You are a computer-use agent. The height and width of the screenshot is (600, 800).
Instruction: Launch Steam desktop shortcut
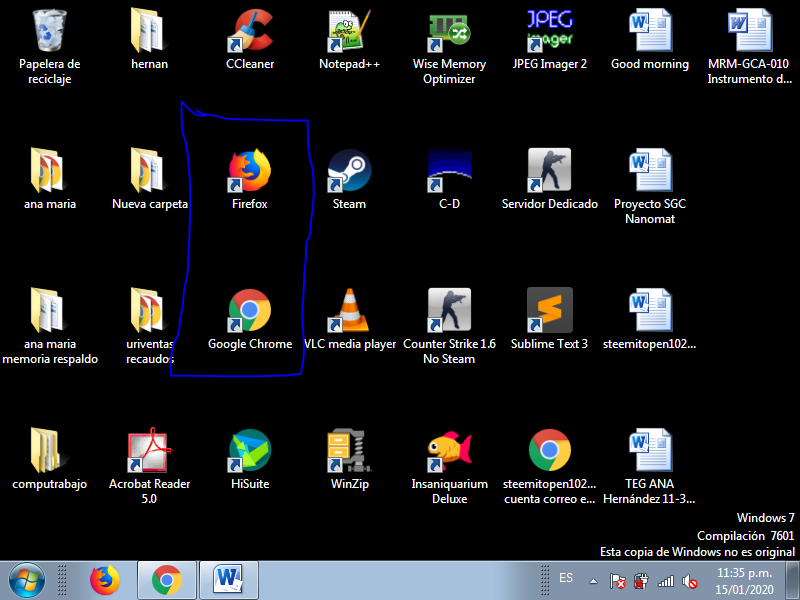point(349,171)
